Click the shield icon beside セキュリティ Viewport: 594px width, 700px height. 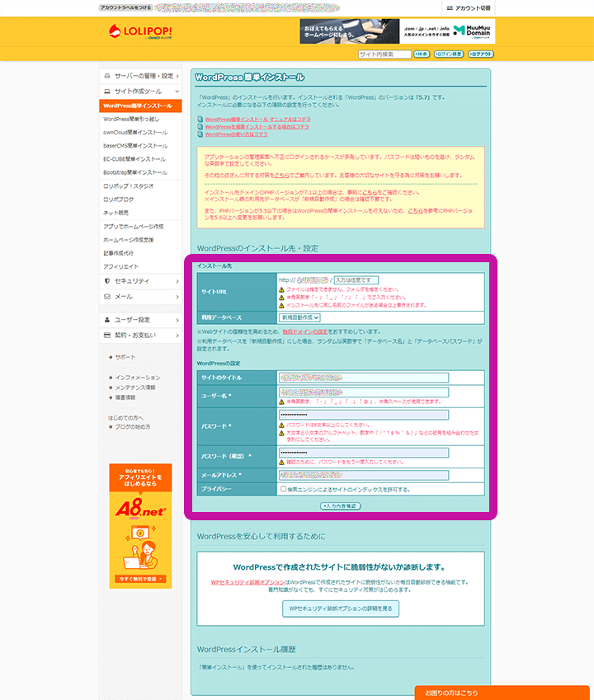pyautogui.click(x=107, y=281)
